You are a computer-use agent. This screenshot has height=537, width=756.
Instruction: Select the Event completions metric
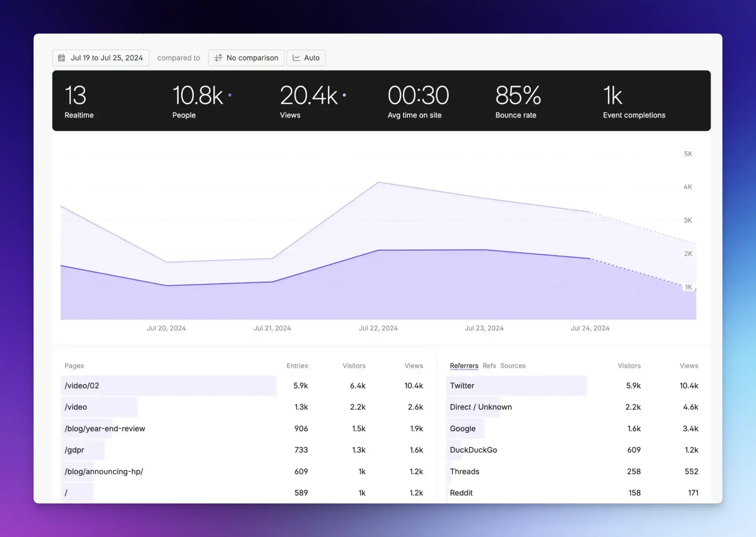(x=634, y=101)
